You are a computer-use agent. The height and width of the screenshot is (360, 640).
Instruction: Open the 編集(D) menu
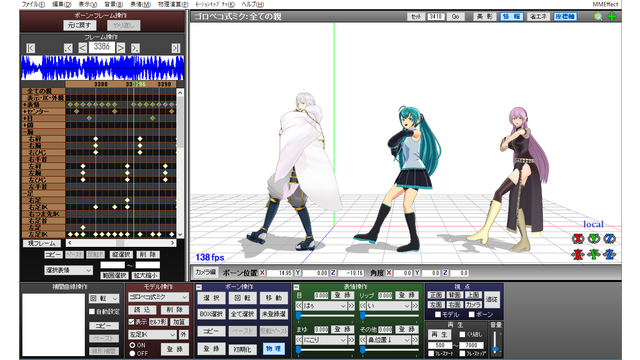(x=62, y=4)
